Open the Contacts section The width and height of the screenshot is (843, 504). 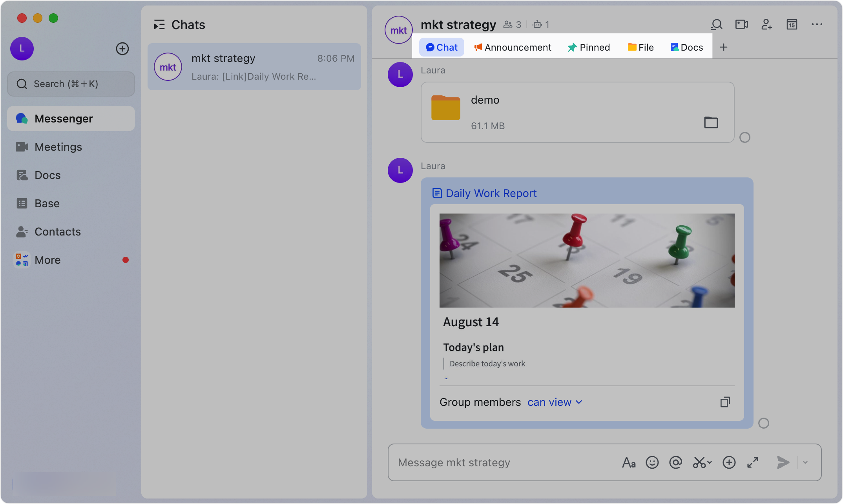(x=58, y=232)
